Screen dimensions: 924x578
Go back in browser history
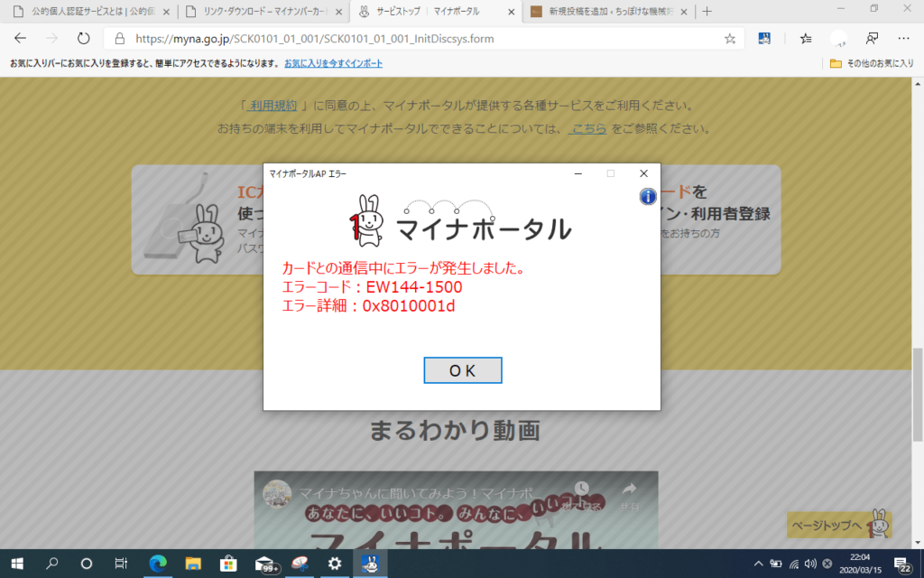(21, 38)
